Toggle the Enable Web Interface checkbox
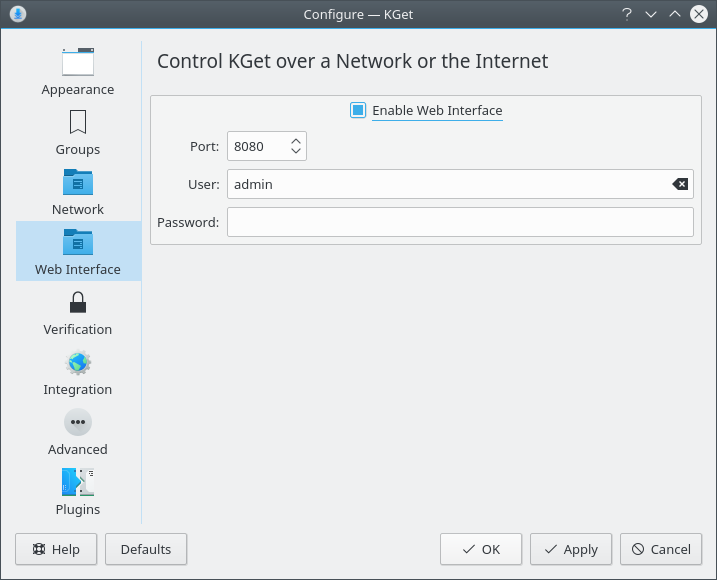 (358, 110)
